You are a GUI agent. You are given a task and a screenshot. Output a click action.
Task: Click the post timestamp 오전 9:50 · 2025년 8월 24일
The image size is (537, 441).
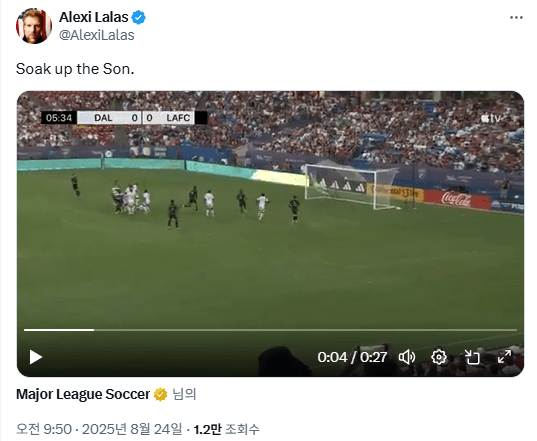point(99,429)
